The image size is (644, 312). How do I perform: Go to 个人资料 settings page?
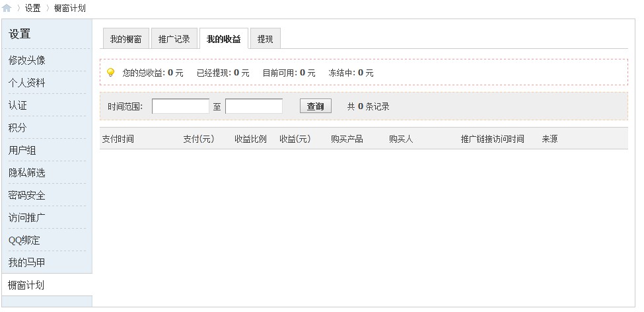pyautogui.click(x=27, y=83)
